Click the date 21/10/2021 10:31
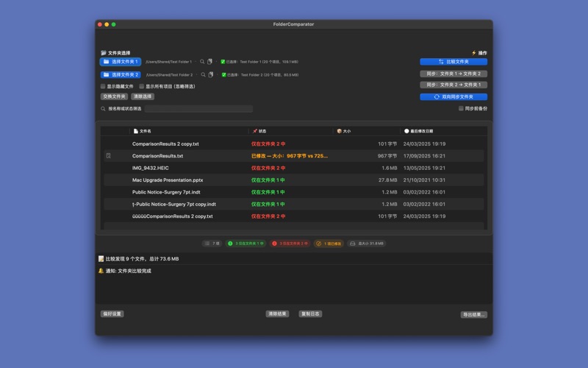Screen dimensions: 588x368 pos(424,180)
